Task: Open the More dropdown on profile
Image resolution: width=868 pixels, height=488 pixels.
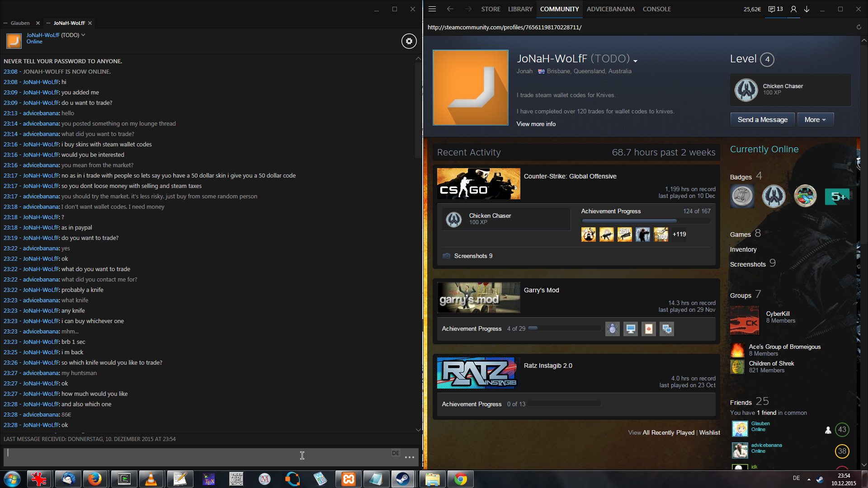Action: (815, 120)
